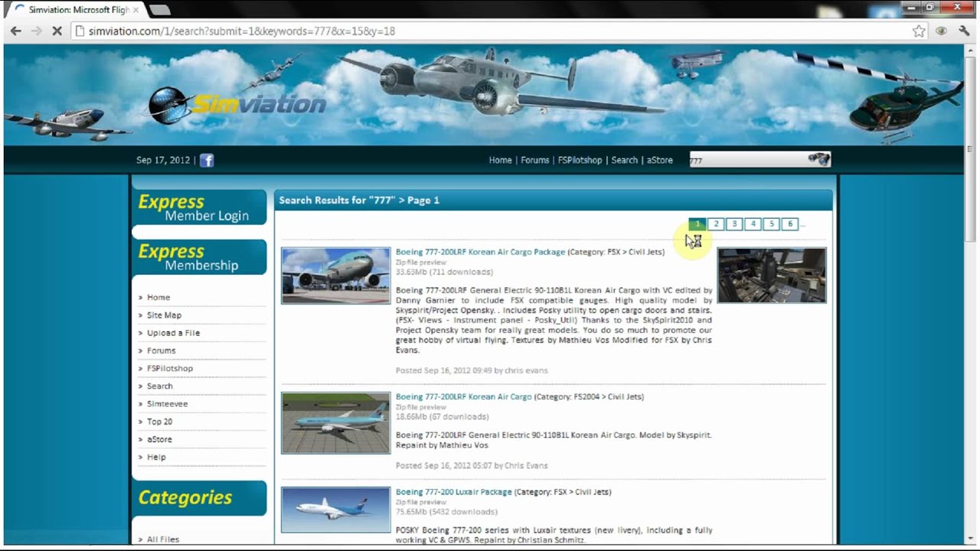Open Help in the sidebar
The image size is (980, 551).
(156, 457)
